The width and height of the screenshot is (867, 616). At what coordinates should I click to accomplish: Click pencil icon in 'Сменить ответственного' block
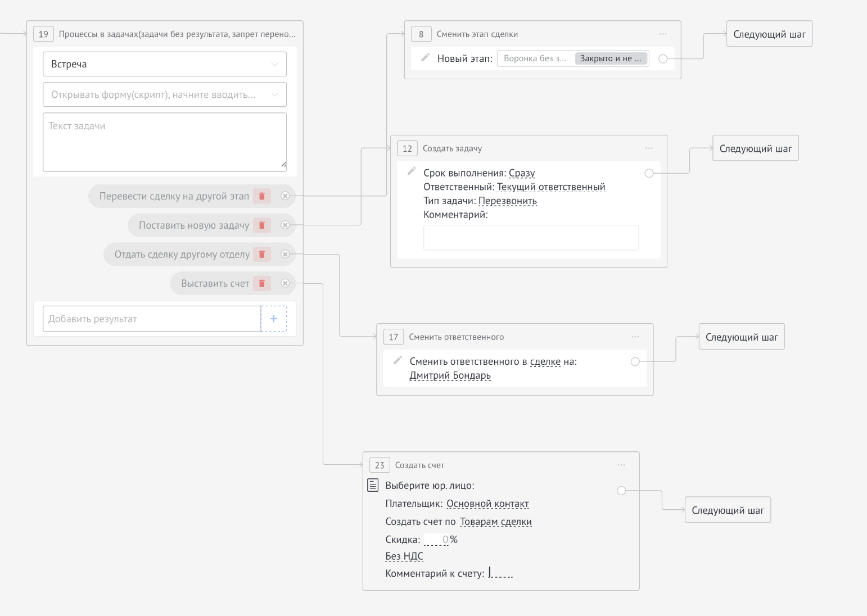click(398, 360)
